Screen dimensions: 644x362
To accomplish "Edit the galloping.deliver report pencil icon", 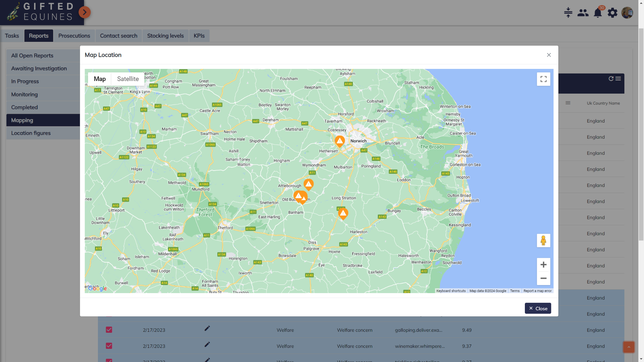I will click(x=207, y=329).
